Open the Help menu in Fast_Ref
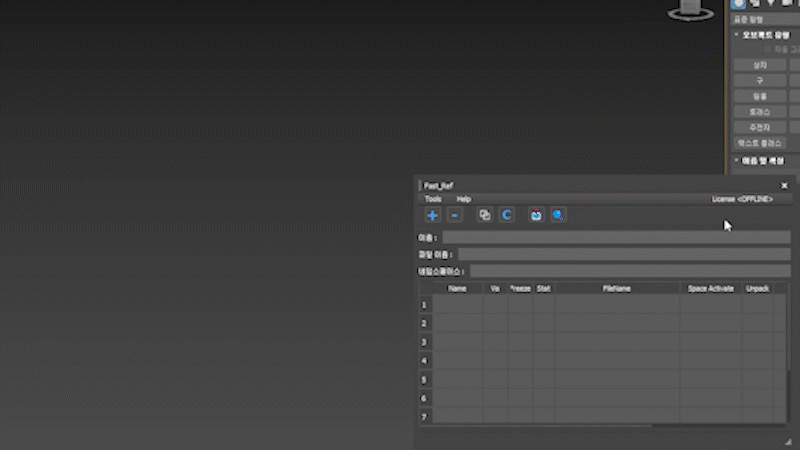The width and height of the screenshot is (800, 450). coord(463,199)
